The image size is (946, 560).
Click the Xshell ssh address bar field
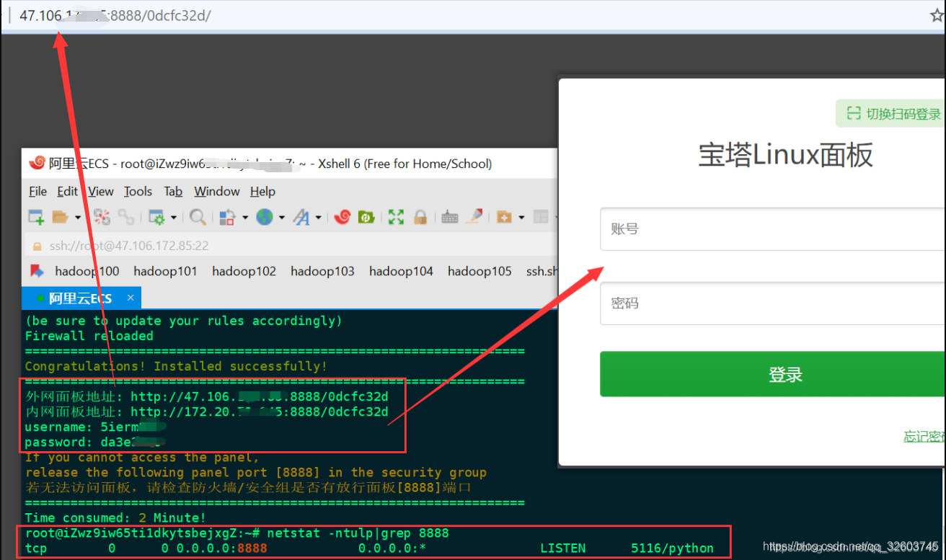(x=291, y=246)
